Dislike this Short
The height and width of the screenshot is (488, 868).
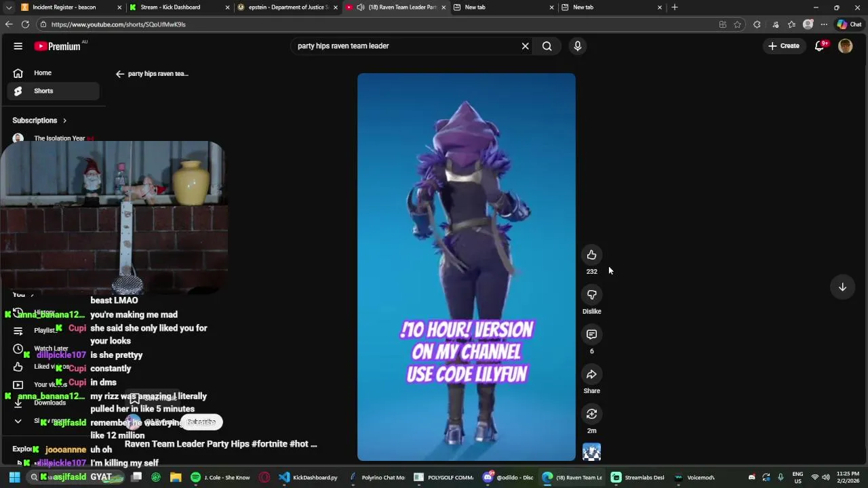[591, 295]
